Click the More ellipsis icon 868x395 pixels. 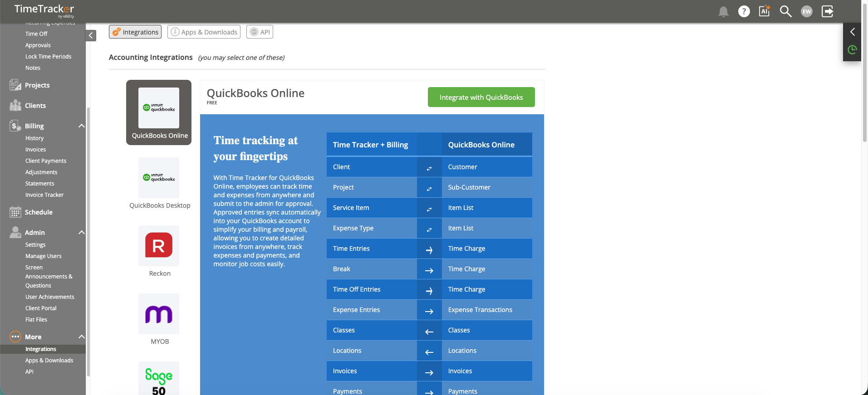tap(15, 336)
